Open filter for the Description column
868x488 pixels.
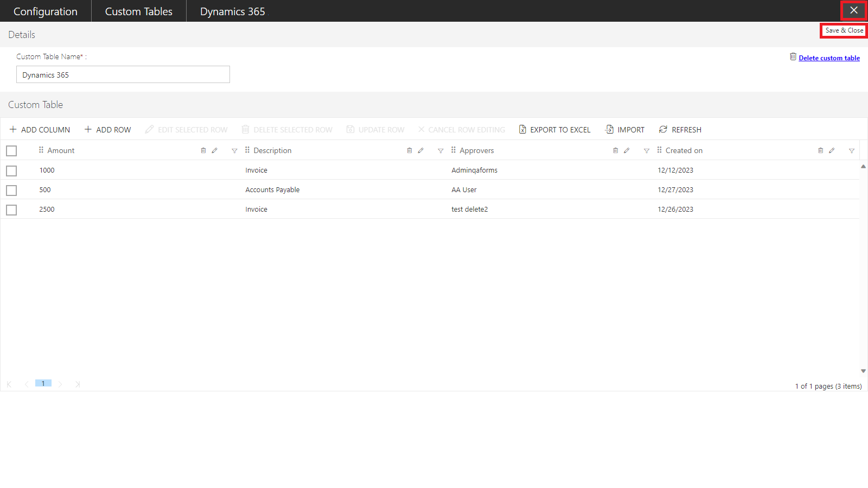441,151
